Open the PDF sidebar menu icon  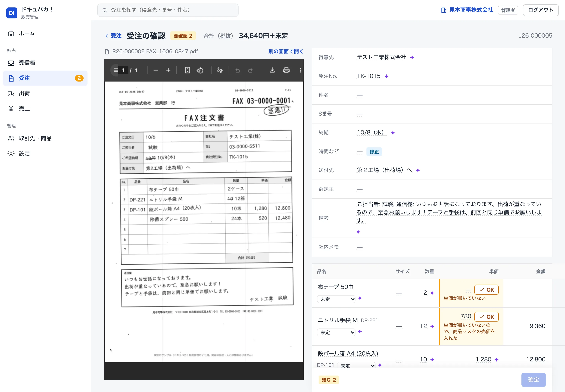116,70
